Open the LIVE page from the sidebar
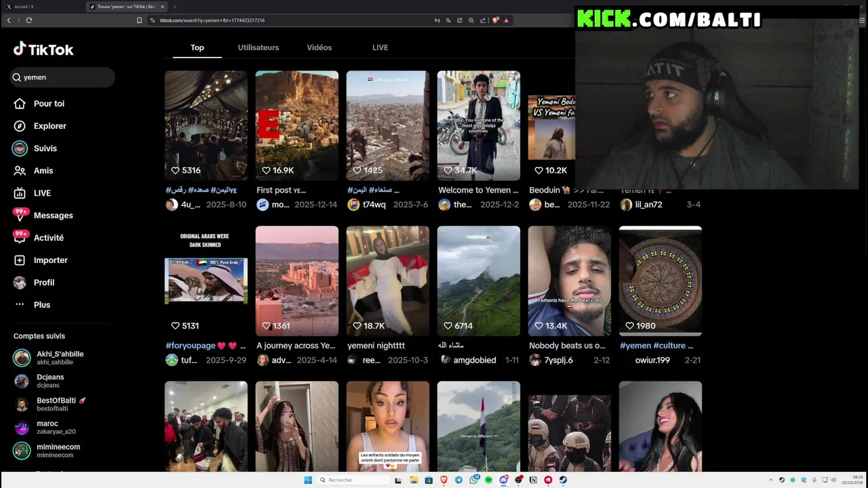The image size is (868, 488). 33,193
